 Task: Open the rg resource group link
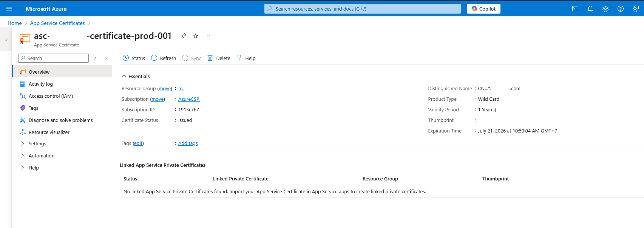click(181, 88)
